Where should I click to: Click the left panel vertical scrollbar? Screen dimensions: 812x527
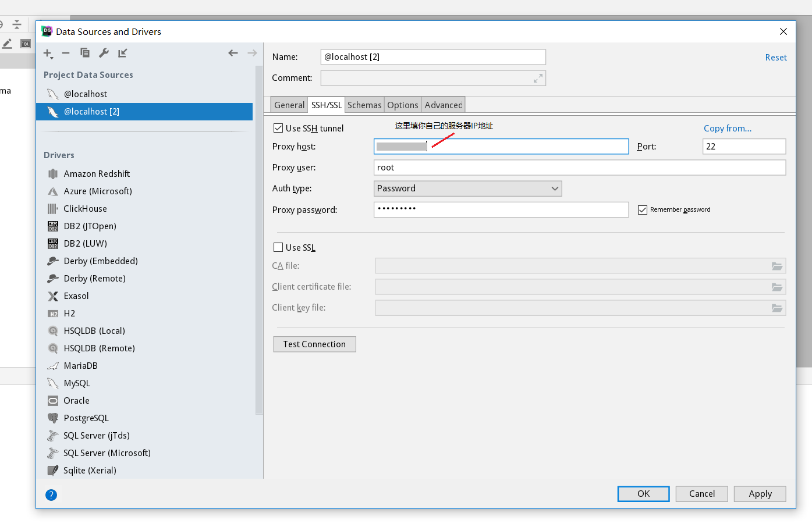[x=259, y=240]
